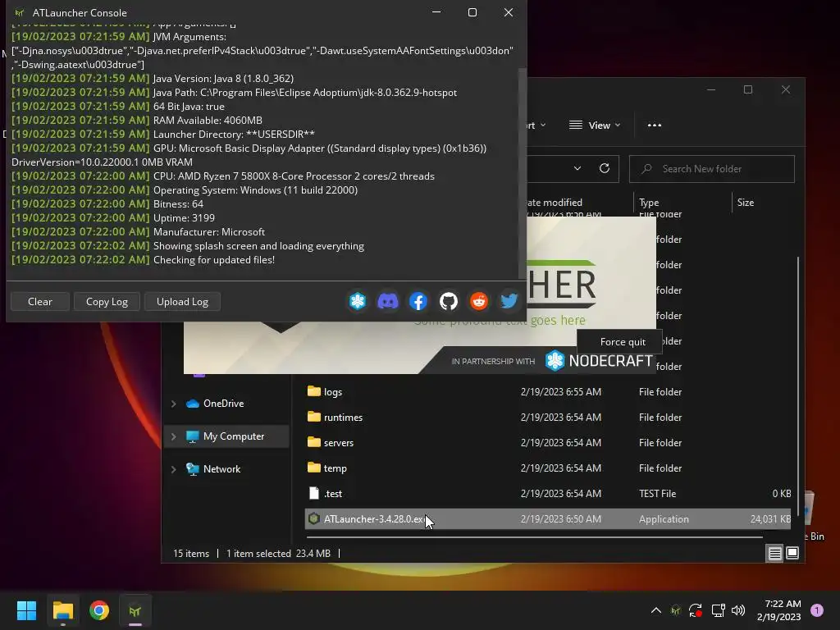
Task: Open the Windows Start menu
Action: (x=26, y=610)
